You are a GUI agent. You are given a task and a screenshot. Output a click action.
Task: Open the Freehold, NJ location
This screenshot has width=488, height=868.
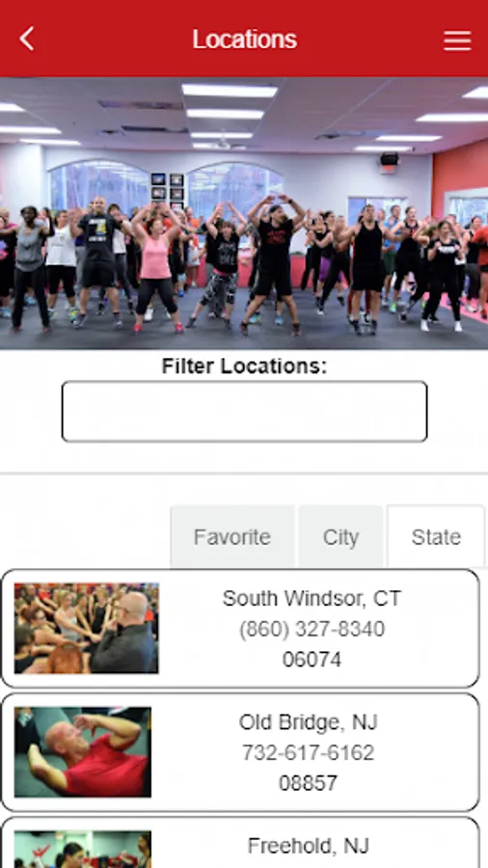point(309,846)
